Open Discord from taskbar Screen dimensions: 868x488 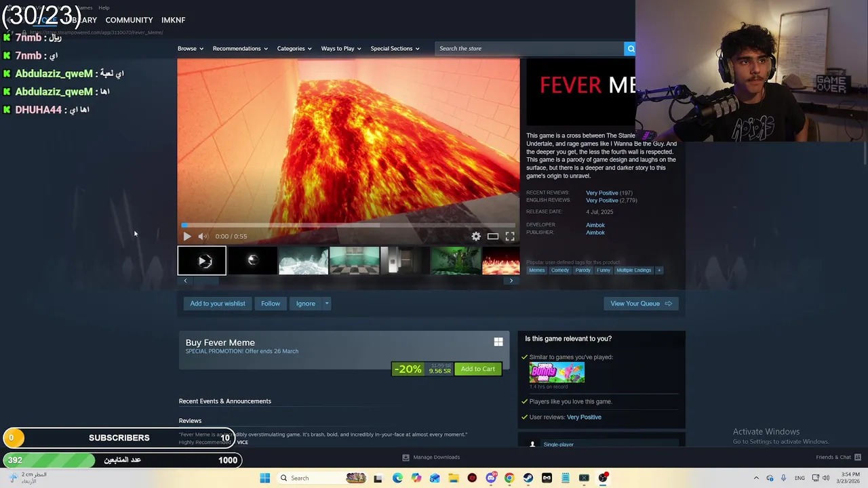click(x=491, y=478)
